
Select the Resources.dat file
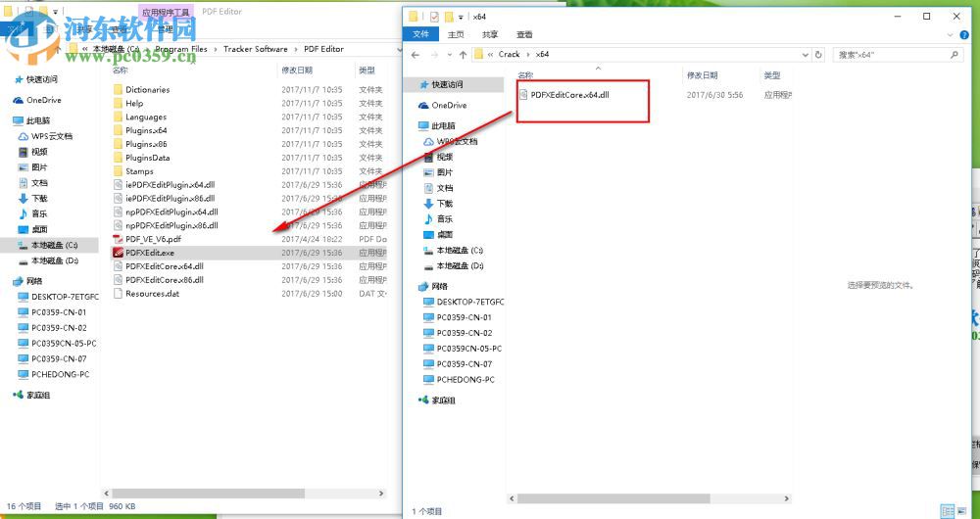pos(152,294)
